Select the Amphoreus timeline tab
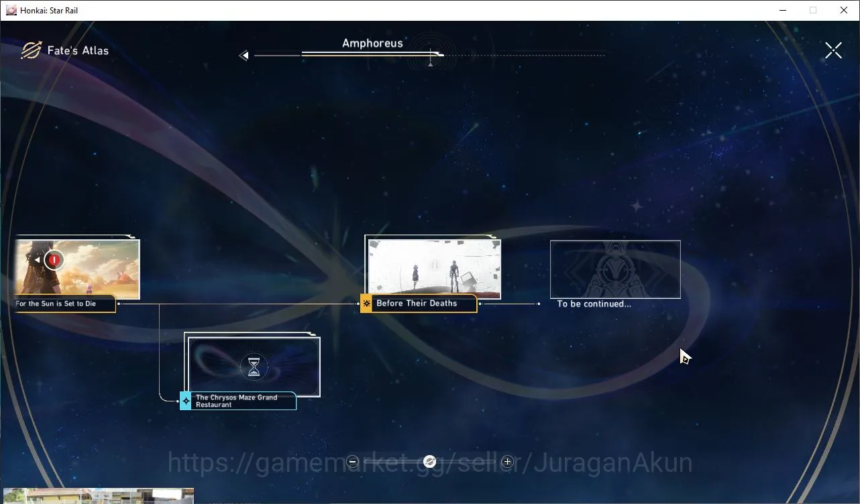This screenshot has width=860, height=504. point(372,44)
